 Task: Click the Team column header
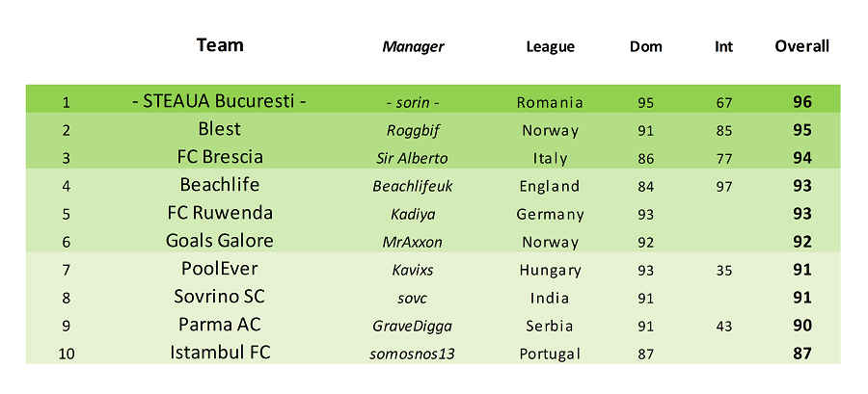click(220, 44)
